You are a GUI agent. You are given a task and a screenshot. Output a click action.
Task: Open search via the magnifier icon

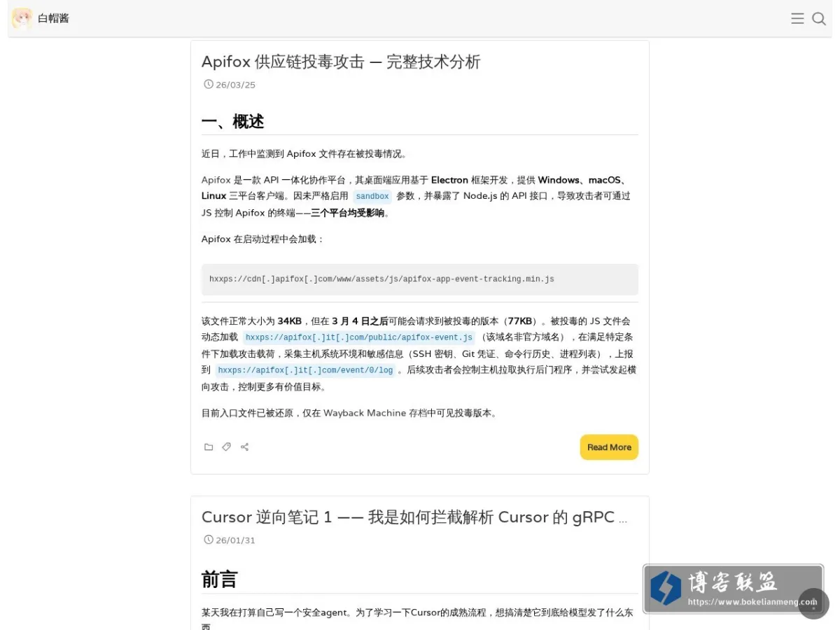tap(819, 19)
